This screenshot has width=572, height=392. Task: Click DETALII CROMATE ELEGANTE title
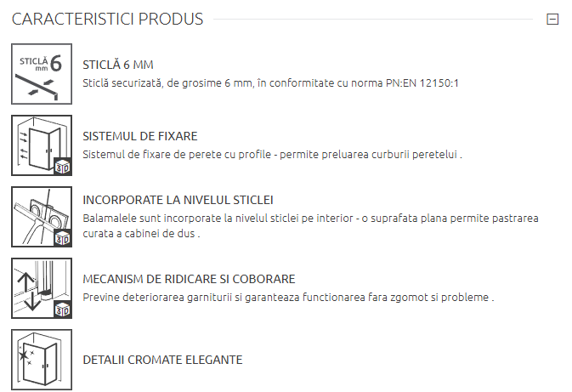tap(162, 360)
